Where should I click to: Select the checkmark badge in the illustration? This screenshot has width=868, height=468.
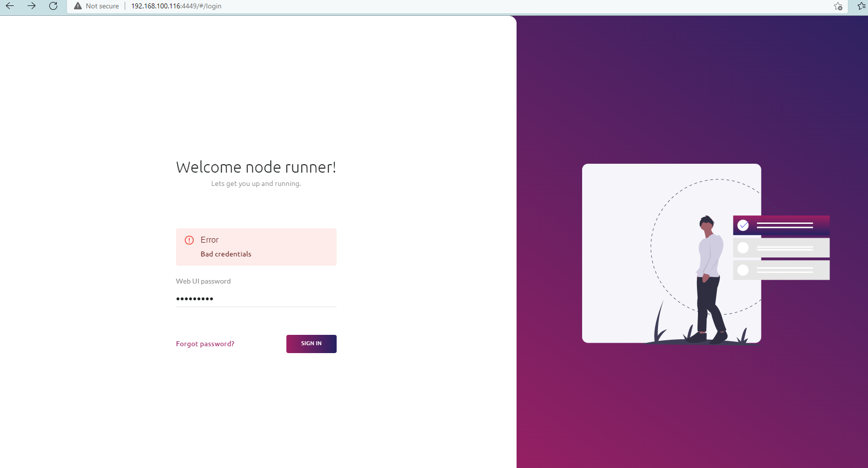click(x=743, y=225)
